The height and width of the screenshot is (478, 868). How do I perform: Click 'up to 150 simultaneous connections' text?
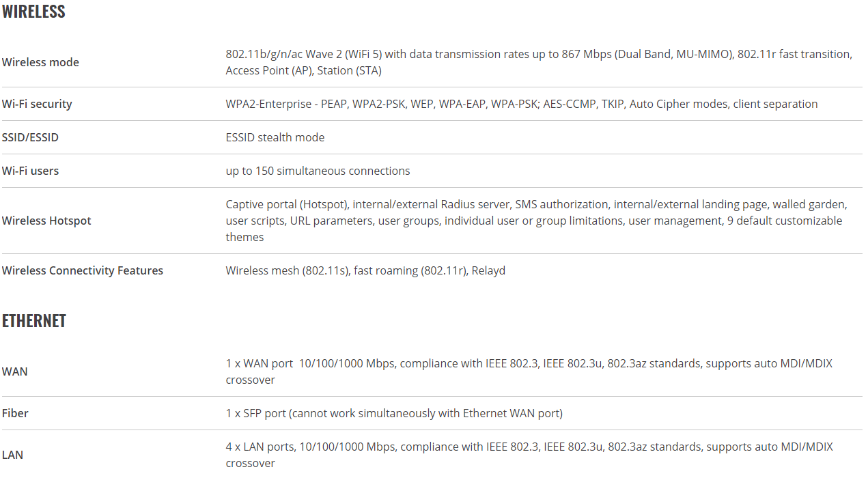coord(318,171)
